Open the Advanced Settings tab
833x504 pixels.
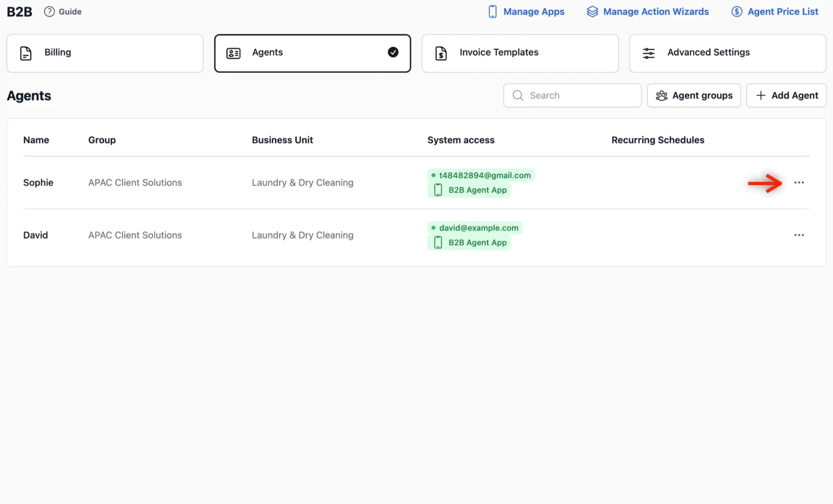[x=727, y=53]
